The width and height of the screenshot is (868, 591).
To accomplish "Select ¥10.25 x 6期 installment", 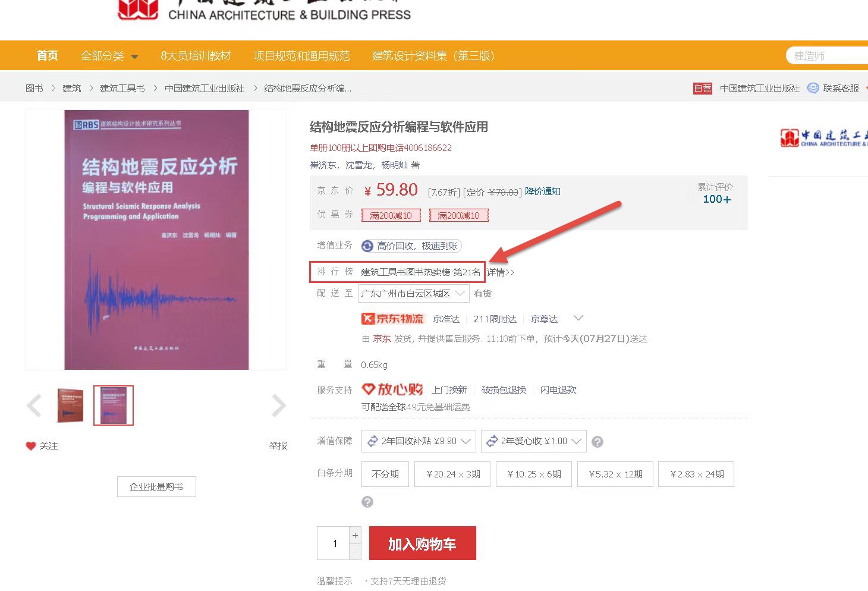I will [x=534, y=474].
